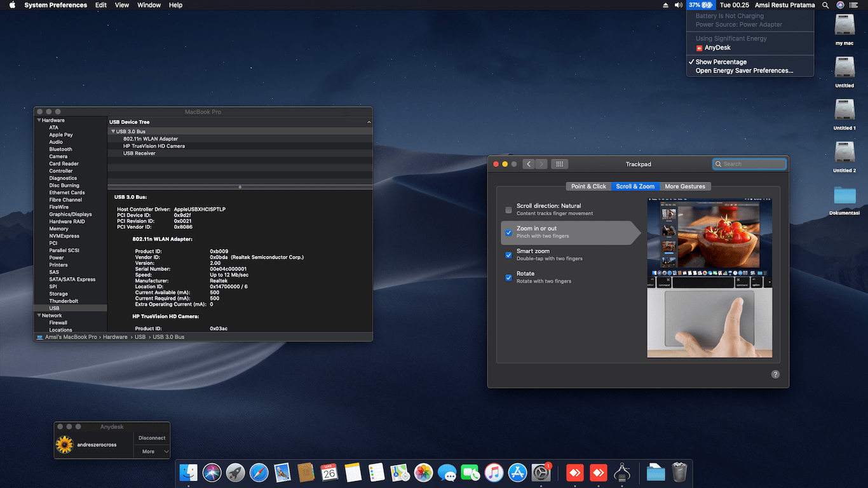Launch Siri from the Dock
This screenshot has width=868, height=488.
coord(212,473)
